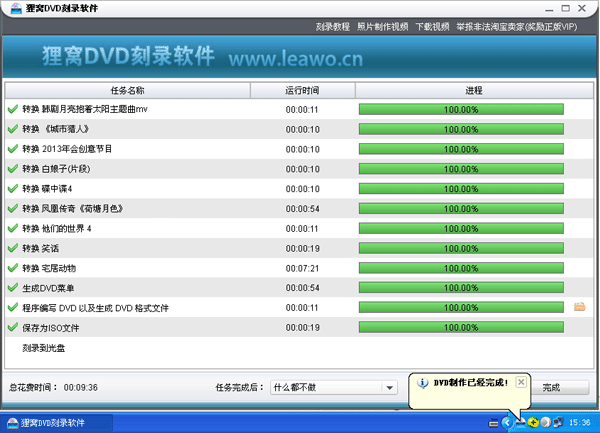Click the progress bar for 保存为ISO文件
Screen dimensions: 600x433
click(461, 327)
